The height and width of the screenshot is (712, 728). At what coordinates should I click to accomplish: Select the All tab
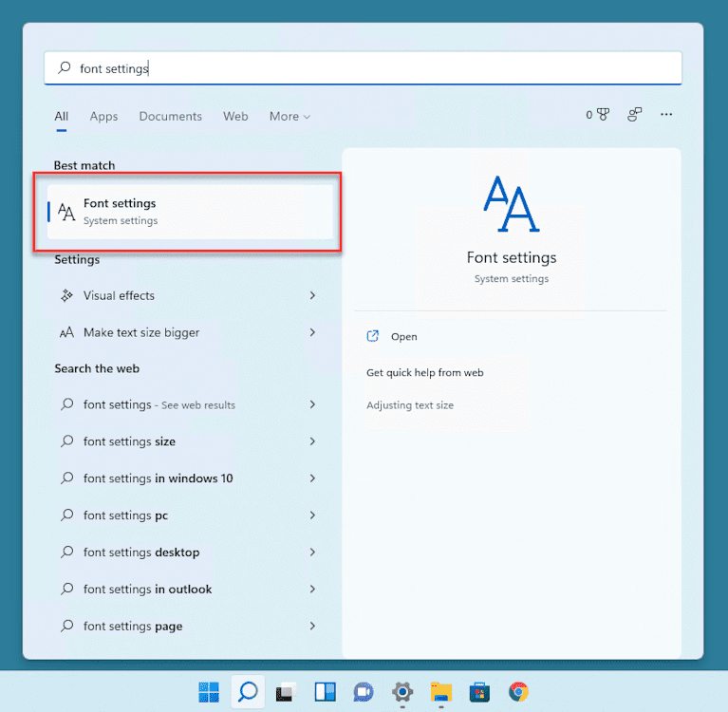62,116
